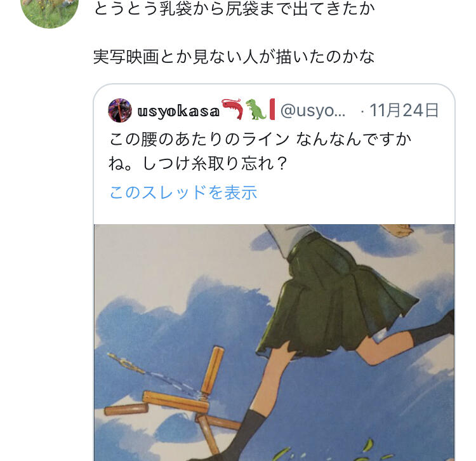Click the main tweet line とうとう乳袋から尻袋
Viewport: 476px width, 461px height.
coord(176,9)
